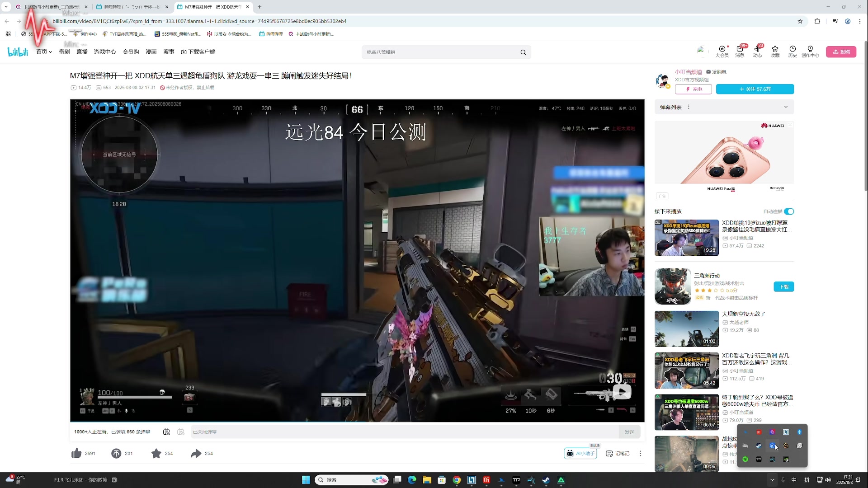This screenshot has height=488, width=868.
Task: Click the Razer green icon in the tray popup
Action: tap(745, 460)
